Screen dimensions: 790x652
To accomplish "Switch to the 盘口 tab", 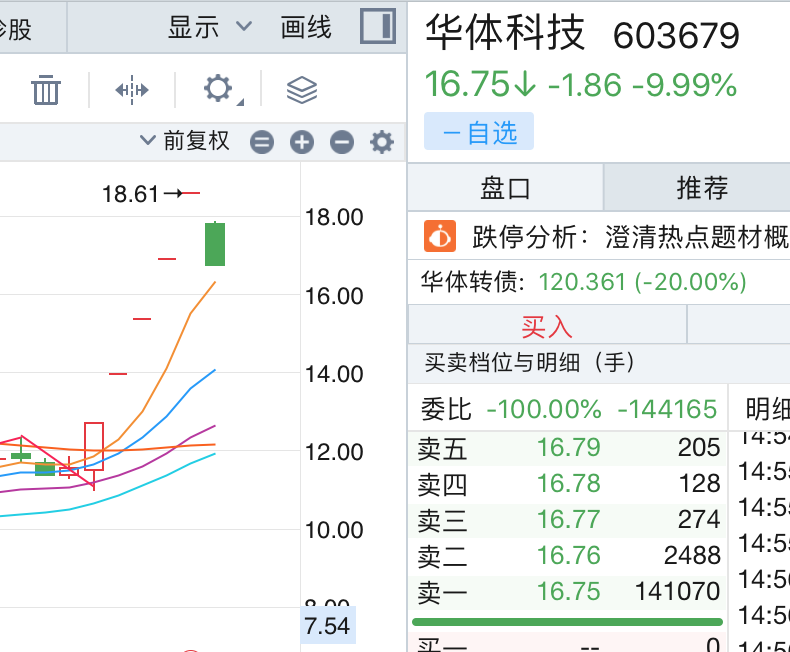I will tap(505, 187).
